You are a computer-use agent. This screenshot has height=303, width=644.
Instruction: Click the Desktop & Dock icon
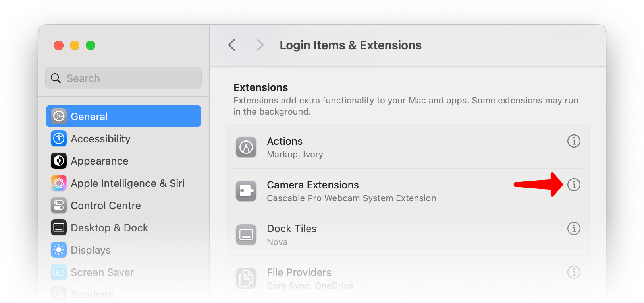point(59,227)
